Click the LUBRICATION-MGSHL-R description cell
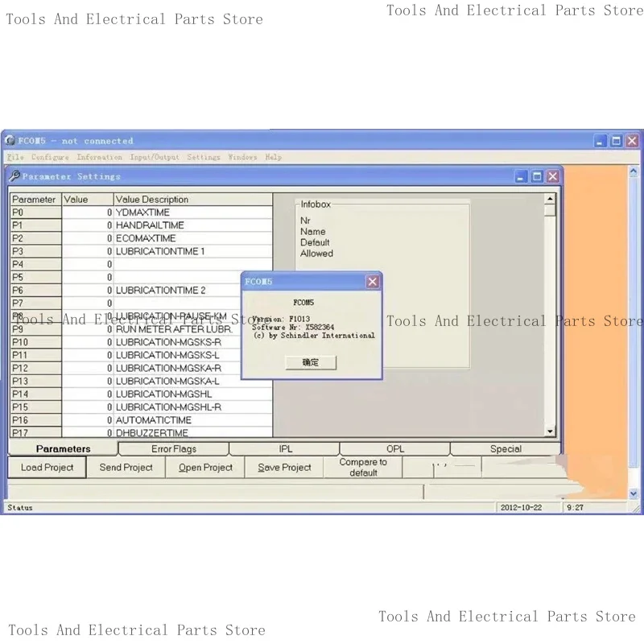Viewport: 644px width, 644px height. point(193,407)
